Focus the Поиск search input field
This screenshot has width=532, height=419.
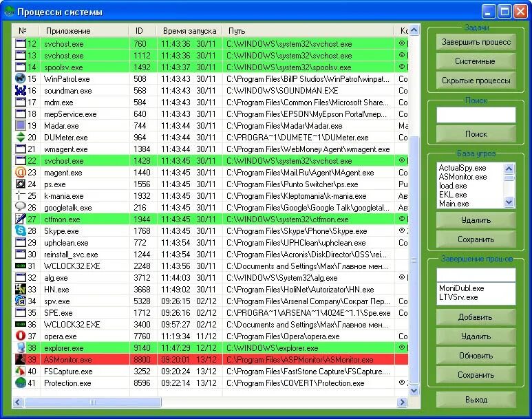click(476, 115)
